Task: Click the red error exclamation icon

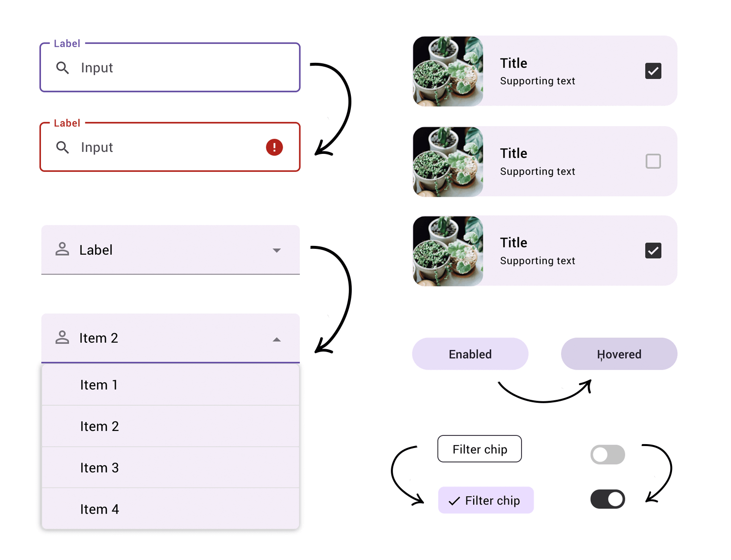Action: coord(274,147)
